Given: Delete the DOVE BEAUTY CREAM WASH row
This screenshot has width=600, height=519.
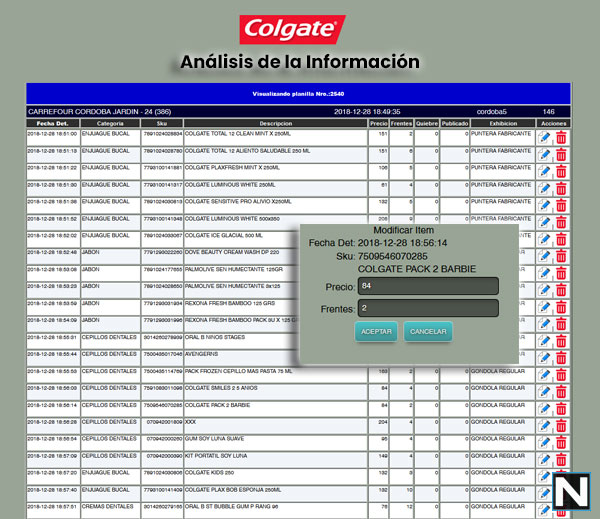Looking at the screenshot, I should tap(561, 256).
